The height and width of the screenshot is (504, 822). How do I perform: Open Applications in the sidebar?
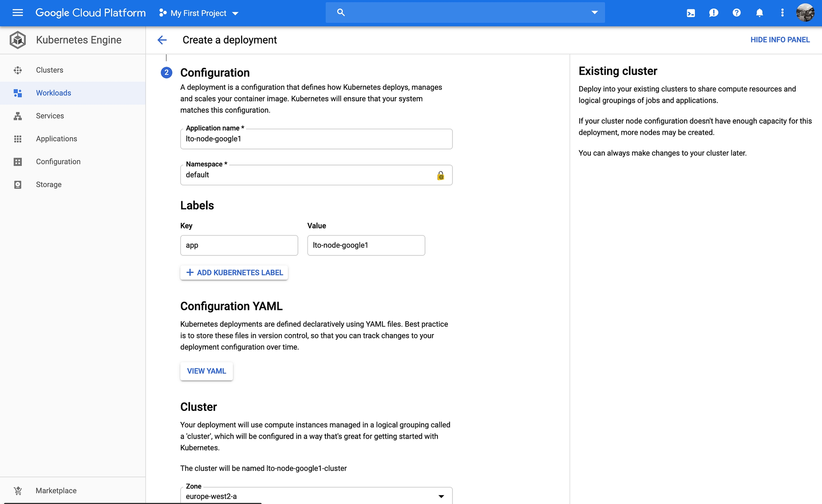[73, 138]
